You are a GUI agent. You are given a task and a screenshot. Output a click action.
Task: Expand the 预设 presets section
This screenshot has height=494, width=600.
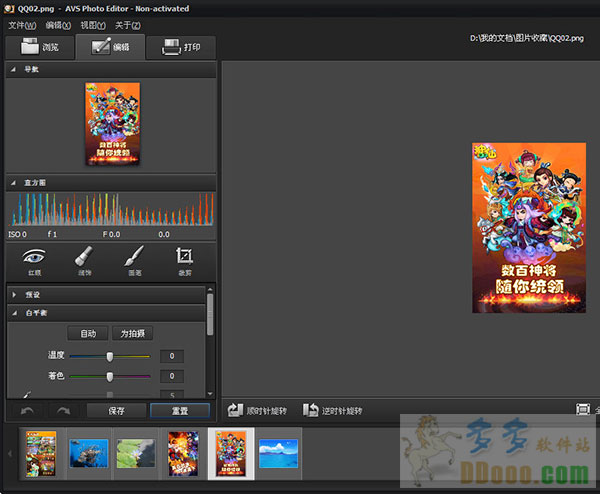coord(14,295)
